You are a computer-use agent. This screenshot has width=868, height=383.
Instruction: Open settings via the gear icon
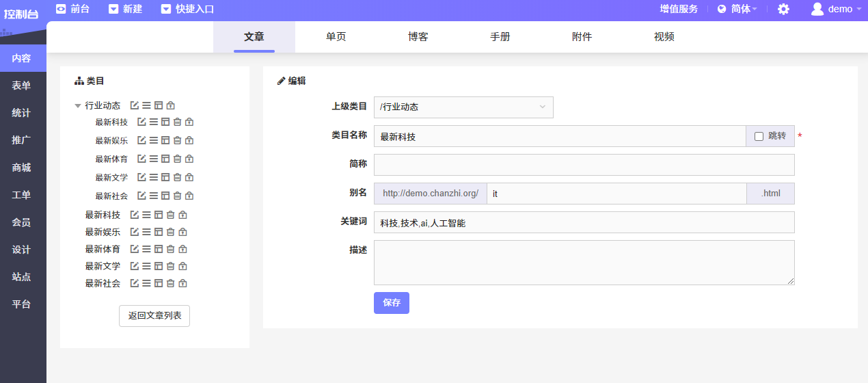coord(783,9)
